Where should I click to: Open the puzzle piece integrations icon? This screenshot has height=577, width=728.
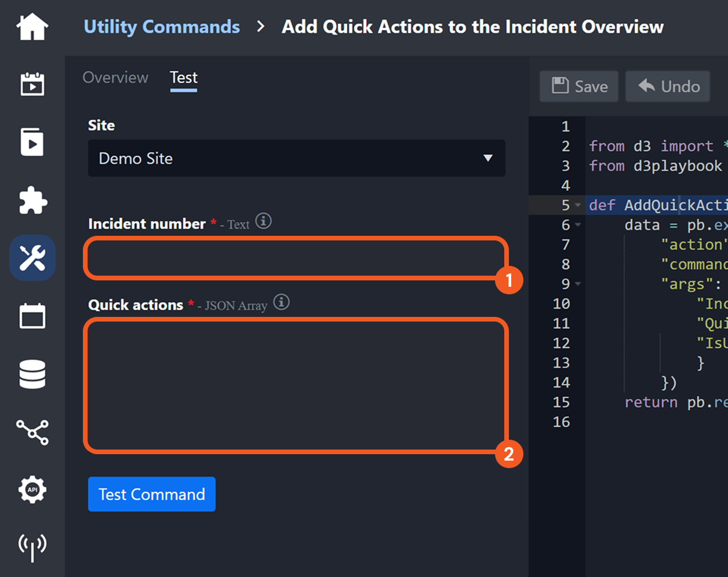coord(32,200)
